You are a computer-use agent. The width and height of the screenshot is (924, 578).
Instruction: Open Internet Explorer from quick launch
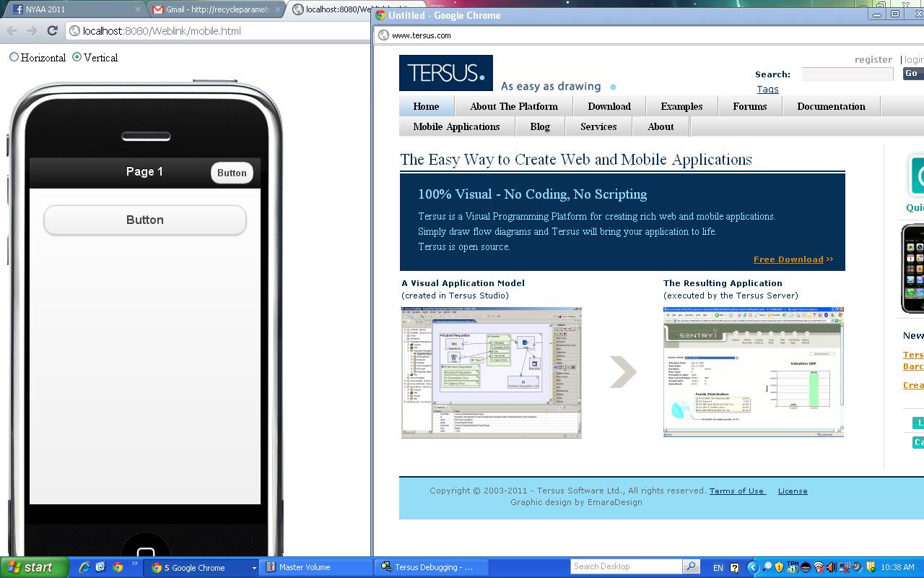click(84, 567)
